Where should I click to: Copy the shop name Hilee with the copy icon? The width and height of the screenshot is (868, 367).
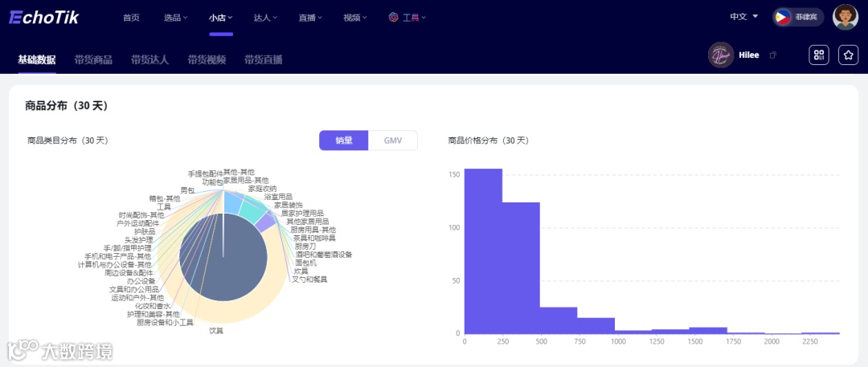tap(773, 55)
